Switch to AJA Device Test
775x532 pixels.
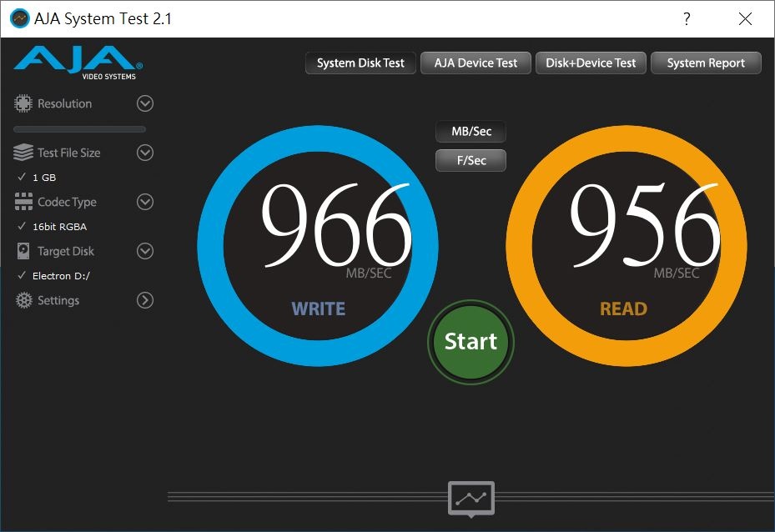[476, 63]
